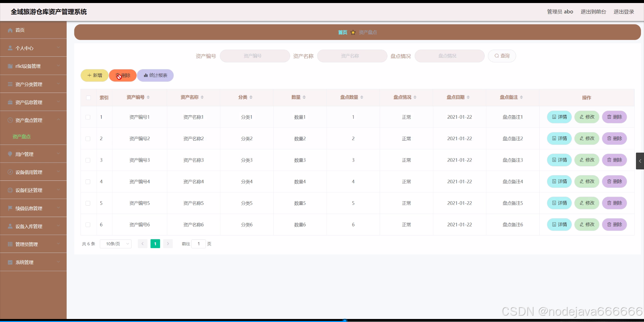Viewport: 644px width, 322px height.
Task: Click the flag icon beside 续借信息管理
Action: point(10,208)
